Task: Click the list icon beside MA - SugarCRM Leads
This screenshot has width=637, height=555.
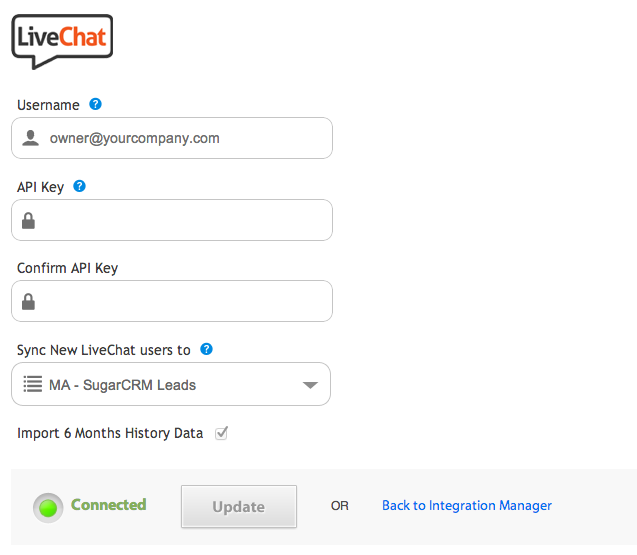Action: tap(32, 384)
